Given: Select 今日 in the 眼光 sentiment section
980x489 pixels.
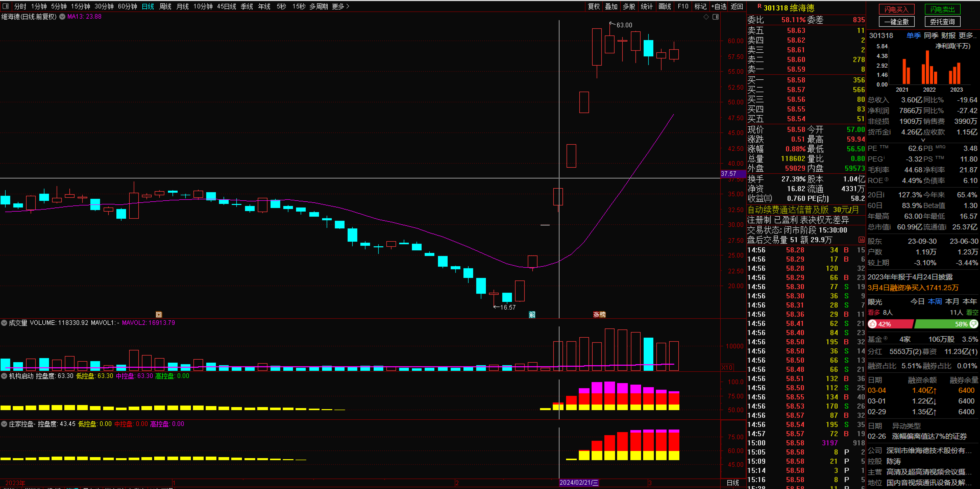Looking at the screenshot, I should [x=917, y=301].
